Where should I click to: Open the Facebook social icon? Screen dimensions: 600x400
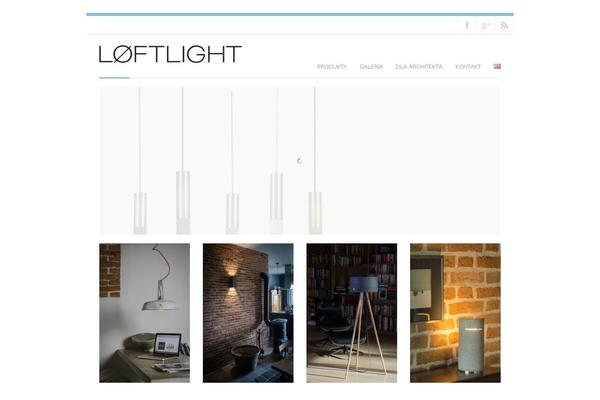coord(467,26)
